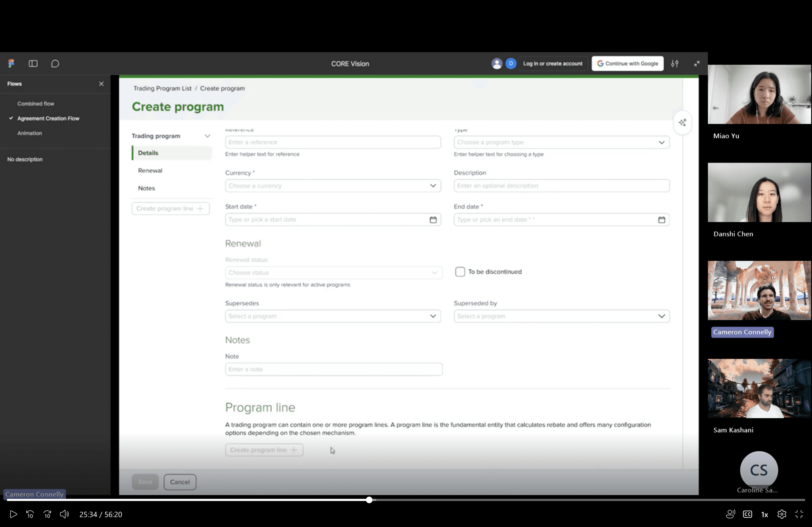Click the Figma logo icon

click(11, 63)
